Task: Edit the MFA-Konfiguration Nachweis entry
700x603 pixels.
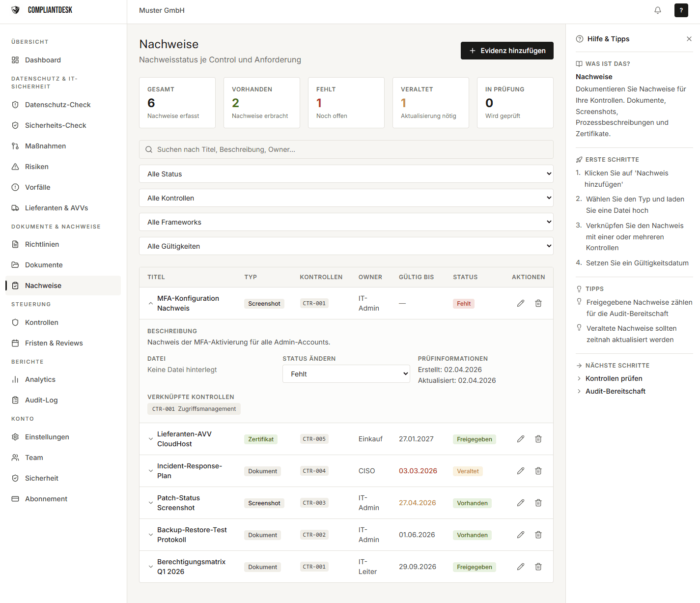Action: tap(520, 303)
